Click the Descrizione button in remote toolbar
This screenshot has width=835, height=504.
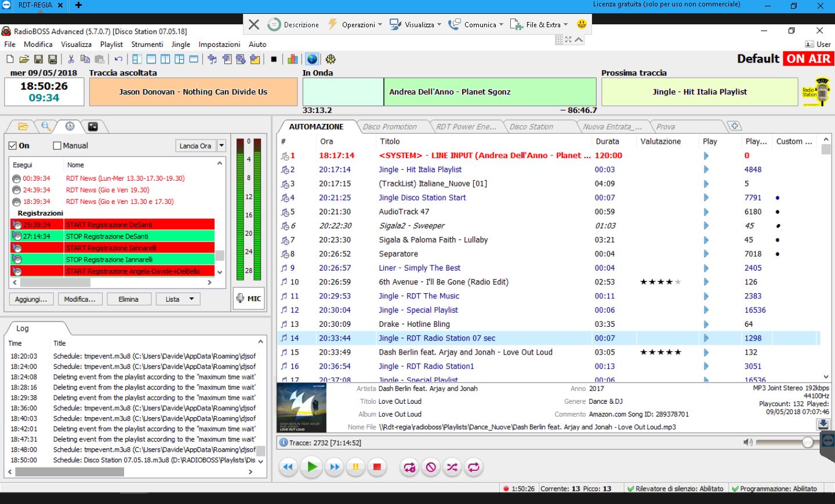tap(294, 24)
